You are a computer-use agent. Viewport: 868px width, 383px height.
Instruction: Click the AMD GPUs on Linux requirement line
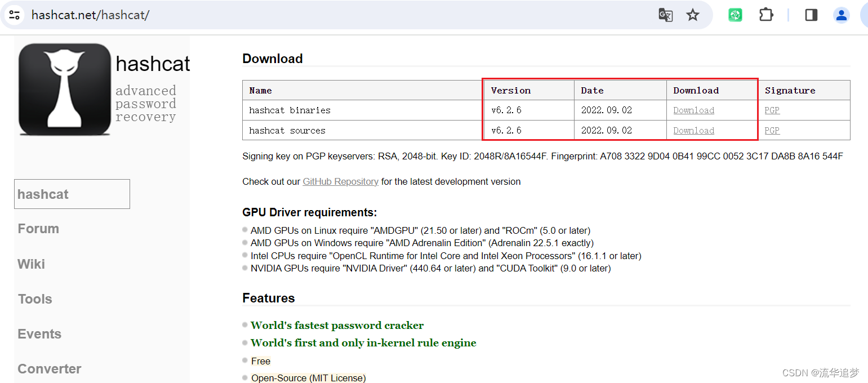click(x=420, y=230)
